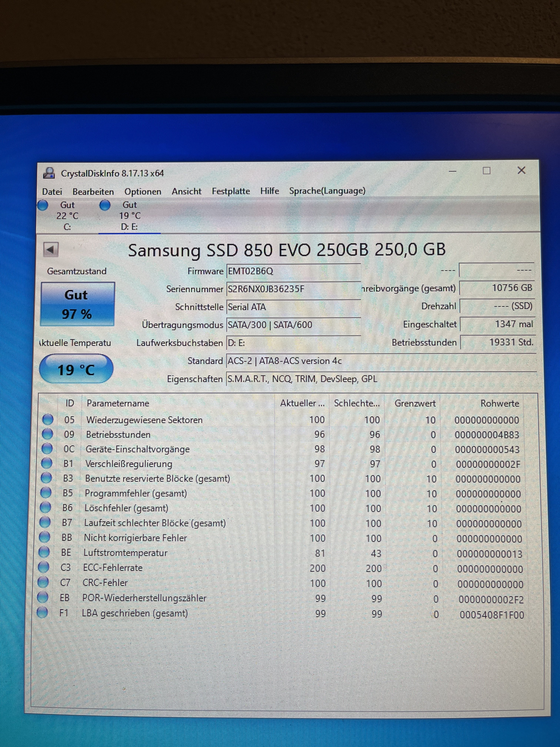Click status circle for Nicht korrigierbare Fehler row
The width and height of the screenshot is (560, 747).
point(45,537)
